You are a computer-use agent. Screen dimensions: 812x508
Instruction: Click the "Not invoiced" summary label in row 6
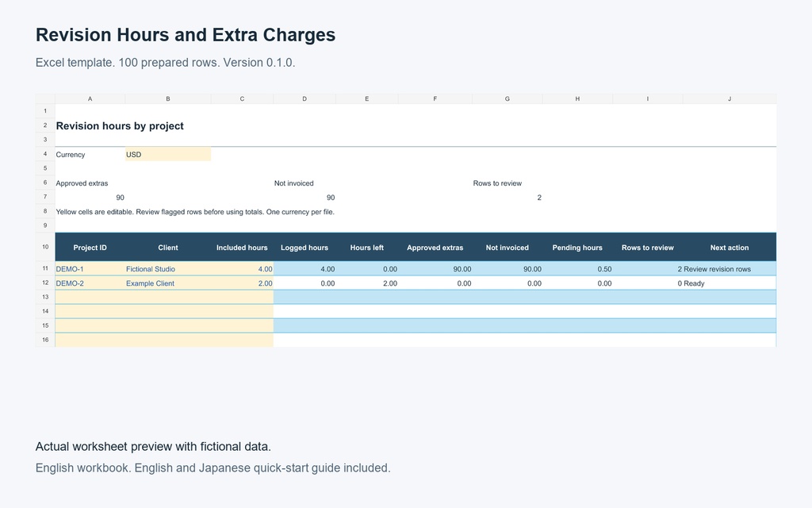click(x=293, y=183)
